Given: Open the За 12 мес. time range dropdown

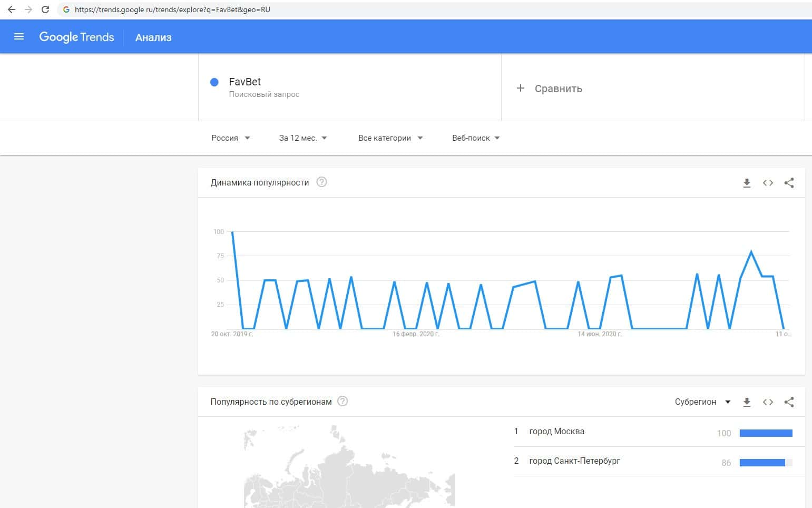Looking at the screenshot, I should [x=303, y=138].
